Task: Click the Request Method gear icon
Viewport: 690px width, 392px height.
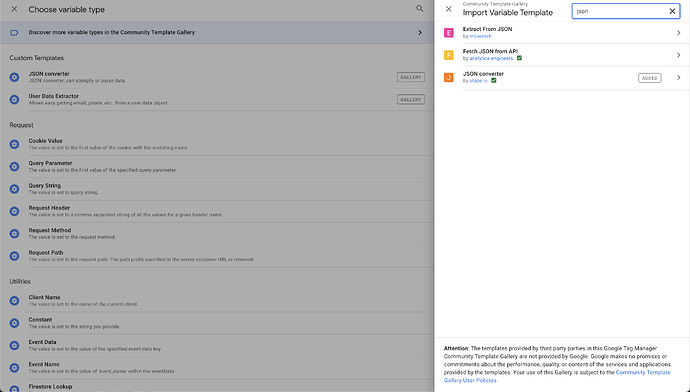Action: [14, 234]
